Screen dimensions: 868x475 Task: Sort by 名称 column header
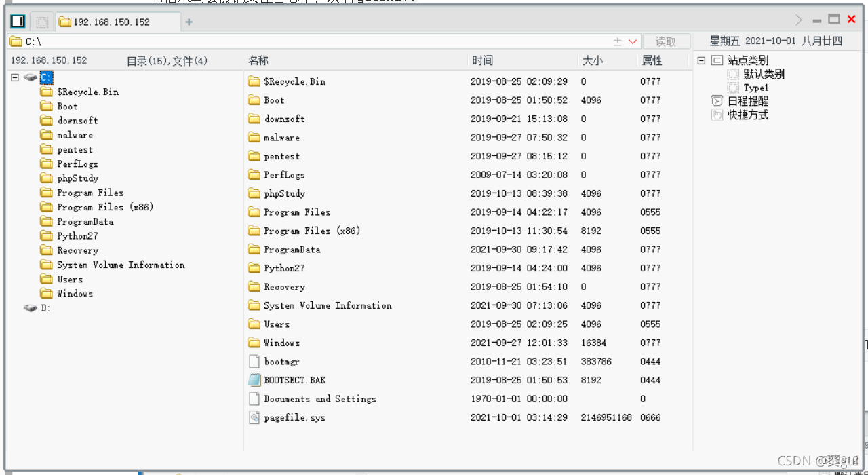258,60
